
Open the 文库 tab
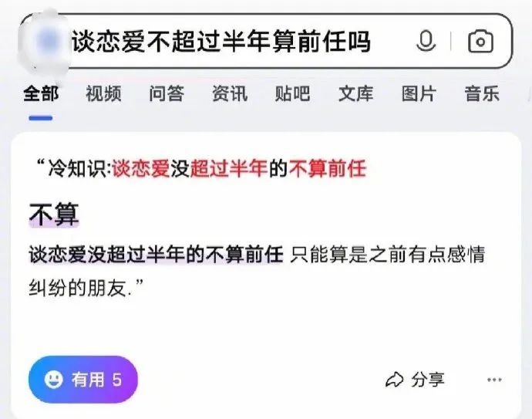pyautogui.click(x=355, y=93)
